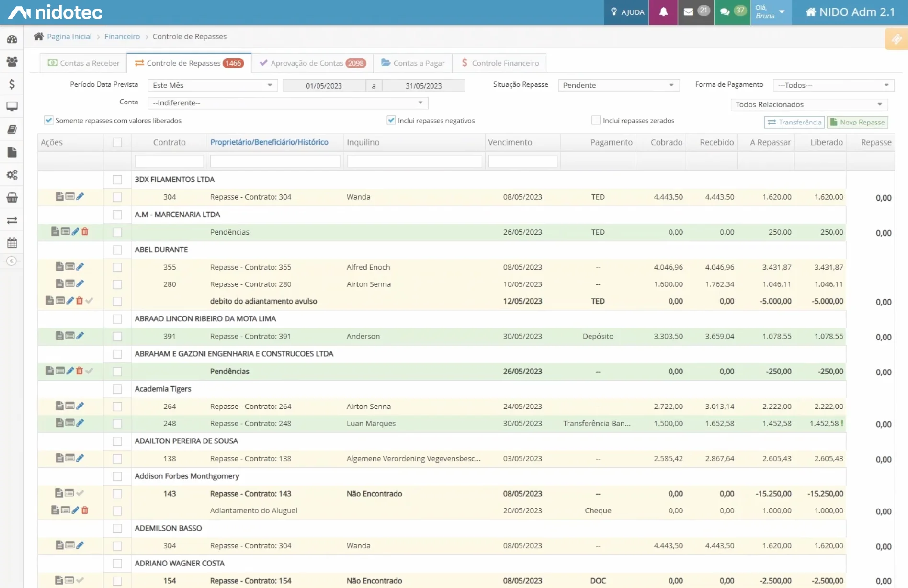
Task: Switch to the Aprovação de Contas tab
Action: (312, 63)
